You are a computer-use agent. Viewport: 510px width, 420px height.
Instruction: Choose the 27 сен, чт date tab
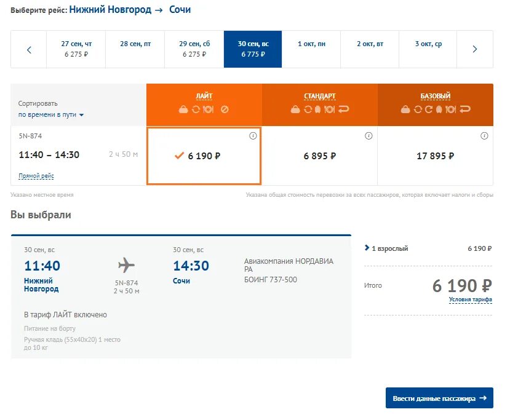[76, 49]
